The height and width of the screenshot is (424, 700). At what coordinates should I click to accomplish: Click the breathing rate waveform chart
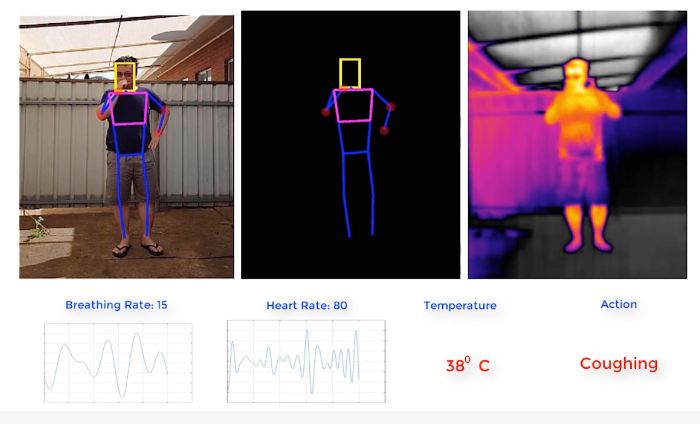pyautogui.click(x=118, y=363)
